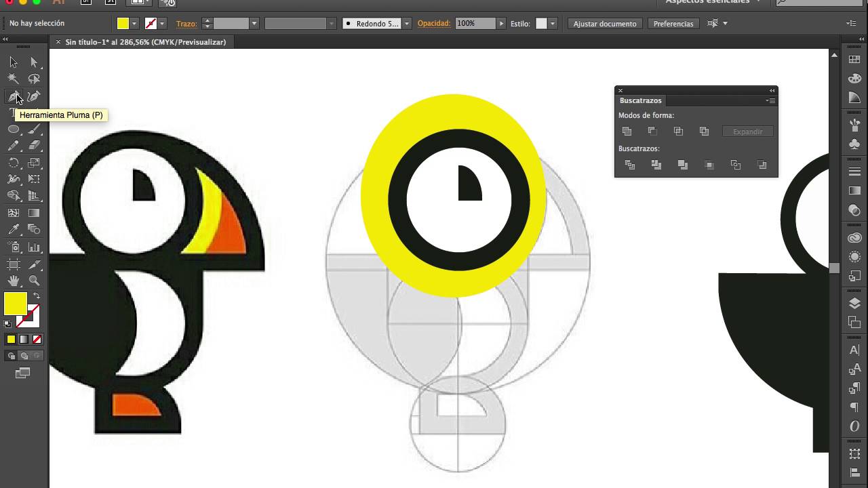Click Unite shape mode in Buscatrazos

coord(627,131)
